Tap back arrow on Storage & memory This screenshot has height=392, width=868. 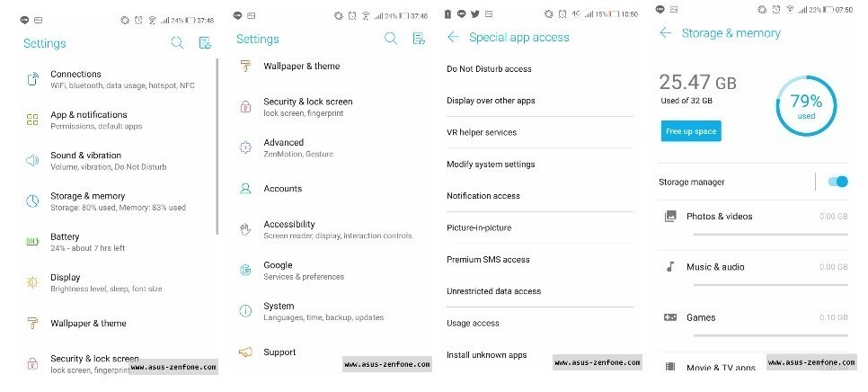tap(666, 33)
